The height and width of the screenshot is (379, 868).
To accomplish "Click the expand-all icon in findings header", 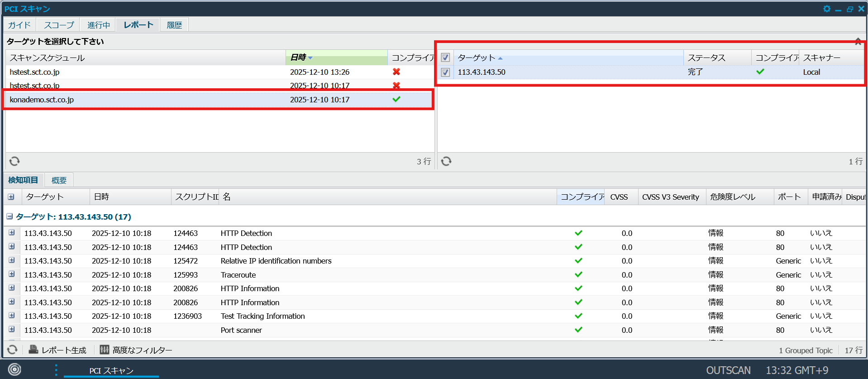I will click(x=11, y=197).
